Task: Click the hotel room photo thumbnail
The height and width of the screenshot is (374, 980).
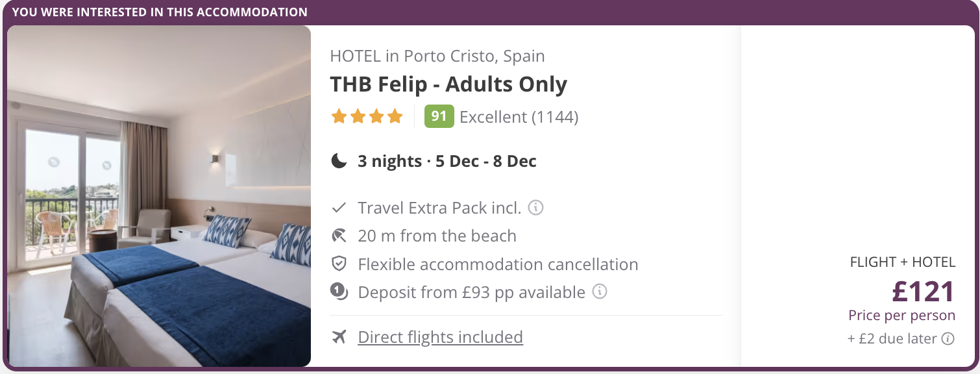Action: tap(159, 196)
